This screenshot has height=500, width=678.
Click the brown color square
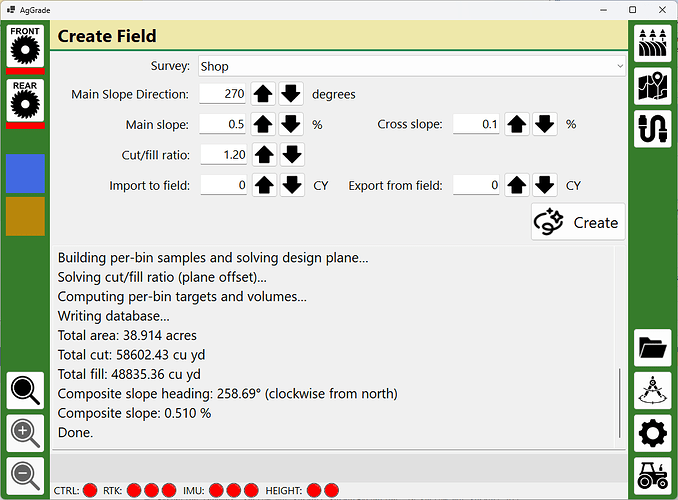(25, 216)
